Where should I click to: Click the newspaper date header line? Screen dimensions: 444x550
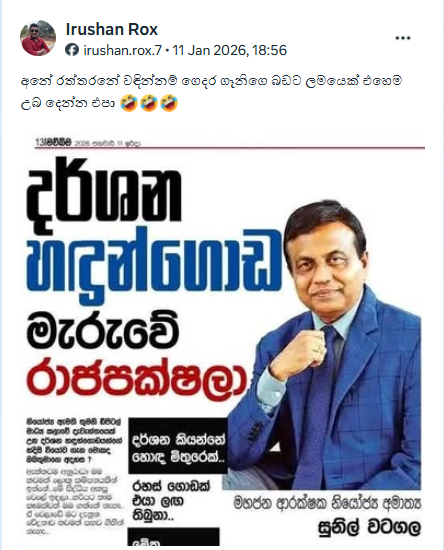pos(88,143)
